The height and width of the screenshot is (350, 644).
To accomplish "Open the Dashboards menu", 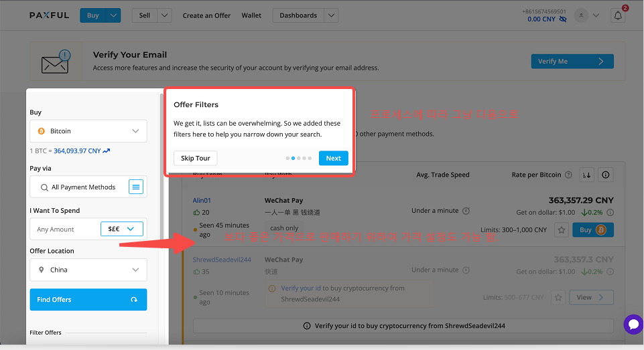I will (x=298, y=15).
